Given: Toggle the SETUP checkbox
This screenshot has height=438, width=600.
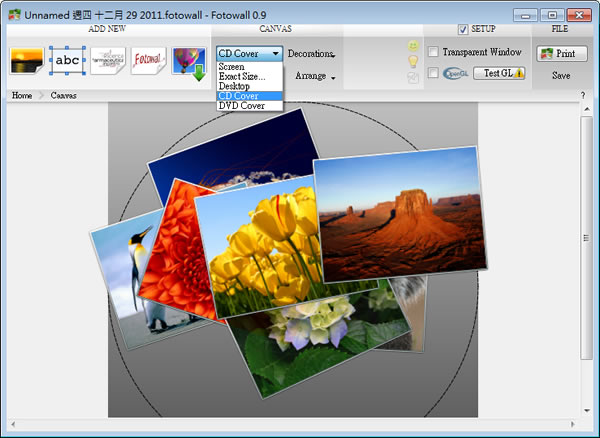Looking at the screenshot, I should pyautogui.click(x=463, y=29).
